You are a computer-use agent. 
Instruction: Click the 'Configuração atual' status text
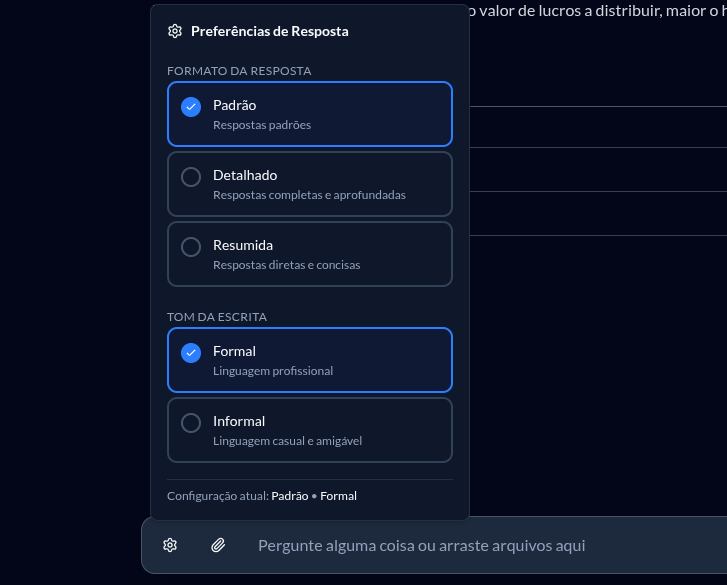[218, 496]
